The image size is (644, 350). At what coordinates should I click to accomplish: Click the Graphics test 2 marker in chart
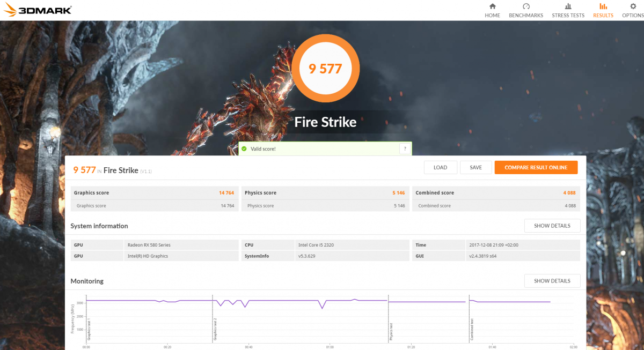click(215, 329)
